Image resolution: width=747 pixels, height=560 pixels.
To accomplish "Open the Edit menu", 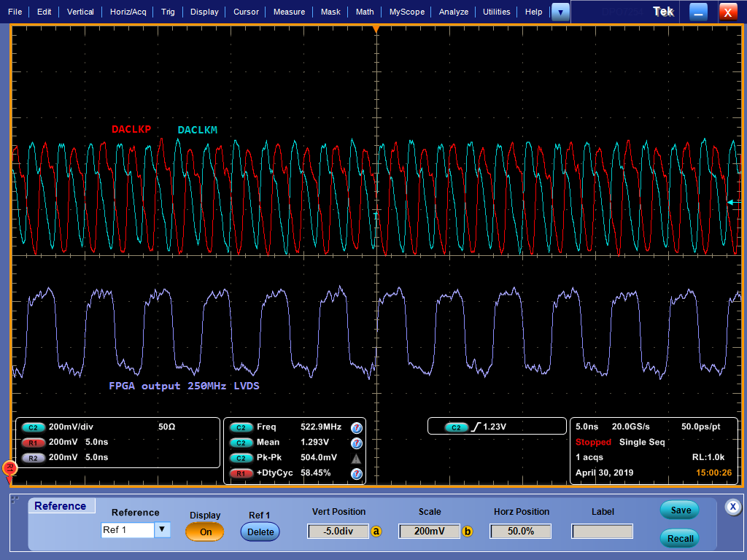I will point(44,12).
